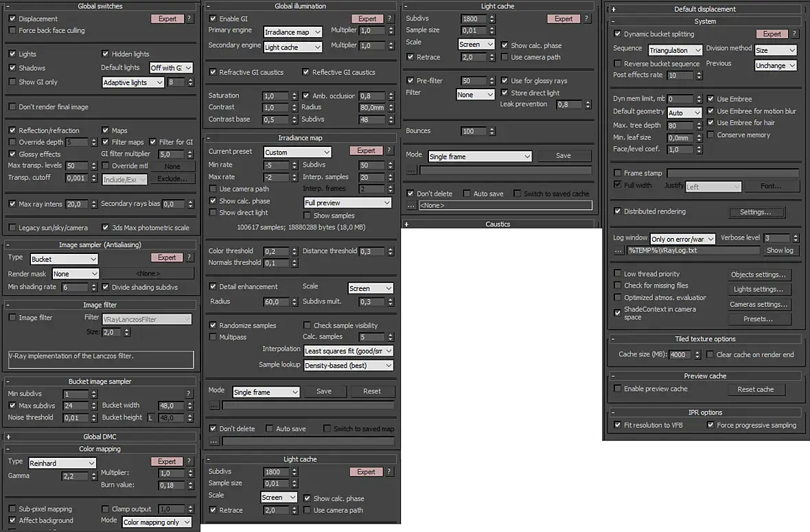Enable Force back face culling
This screenshot has height=532, width=810.
[12, 30]
